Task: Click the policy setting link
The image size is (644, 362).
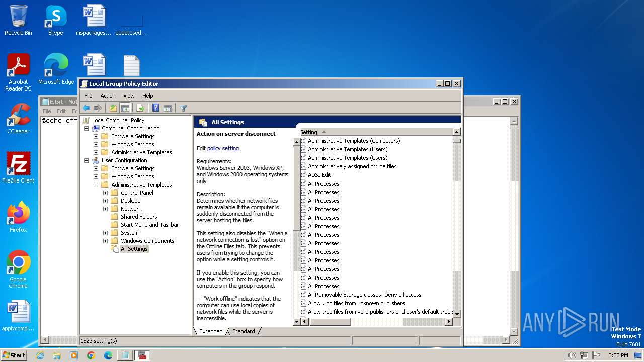Action: coord(223,148)
